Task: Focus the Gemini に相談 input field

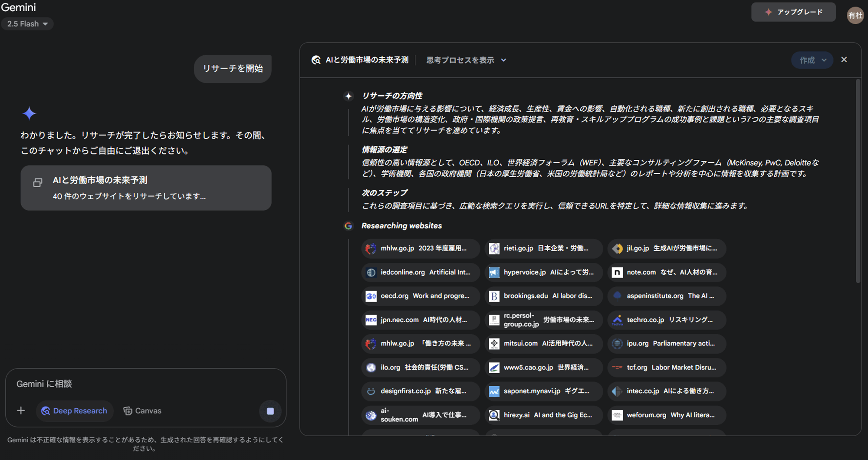Action: (x=145, y=384)
